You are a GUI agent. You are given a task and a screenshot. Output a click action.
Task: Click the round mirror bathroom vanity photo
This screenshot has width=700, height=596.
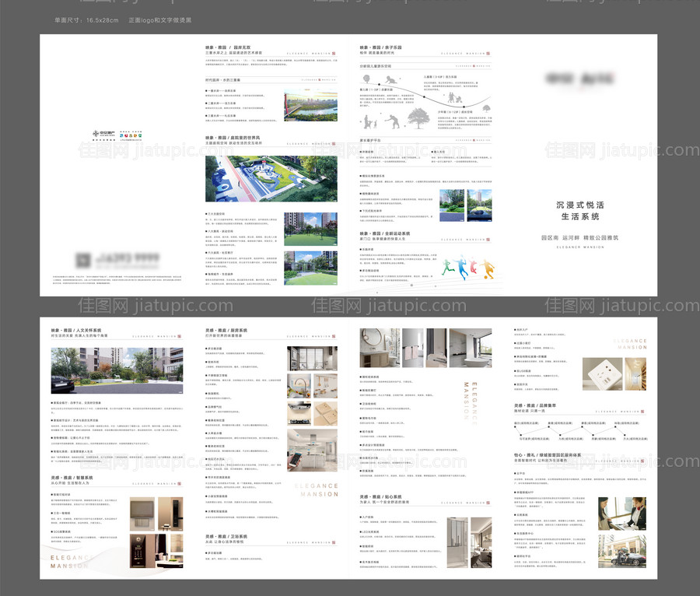point(375,347)
